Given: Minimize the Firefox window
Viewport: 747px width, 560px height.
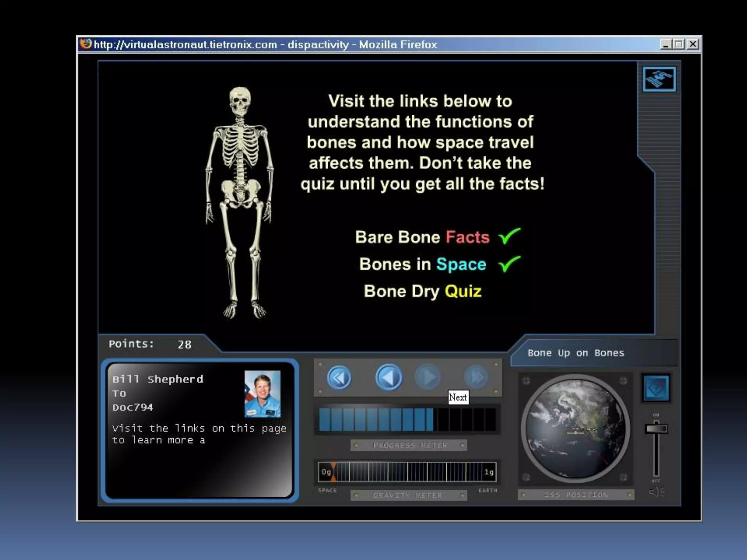Looking at the screenshot, I should click(x=665, y=44).
